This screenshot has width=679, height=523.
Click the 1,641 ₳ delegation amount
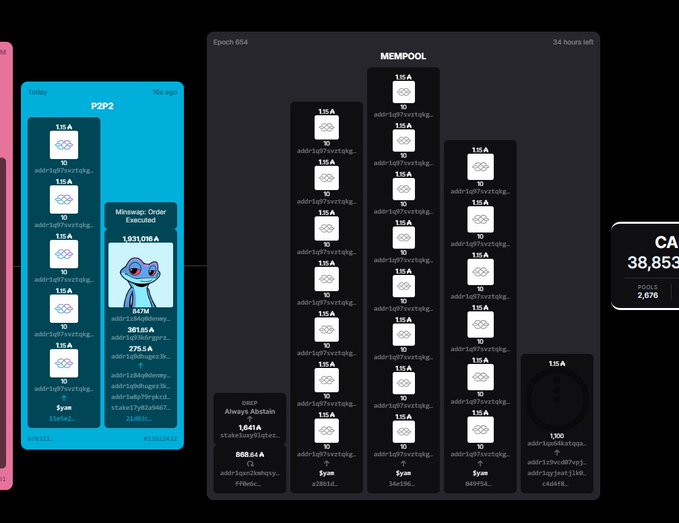click(250, 427)
